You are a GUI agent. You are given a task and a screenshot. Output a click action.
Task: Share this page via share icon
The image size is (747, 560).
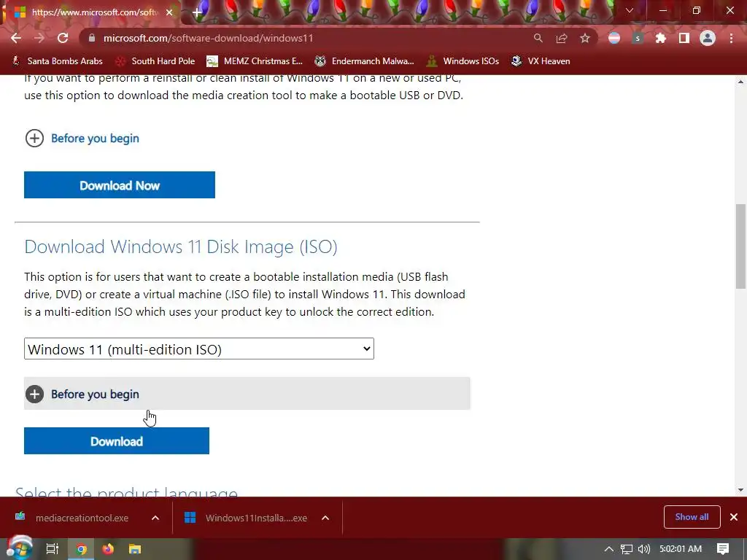[562, 38]
